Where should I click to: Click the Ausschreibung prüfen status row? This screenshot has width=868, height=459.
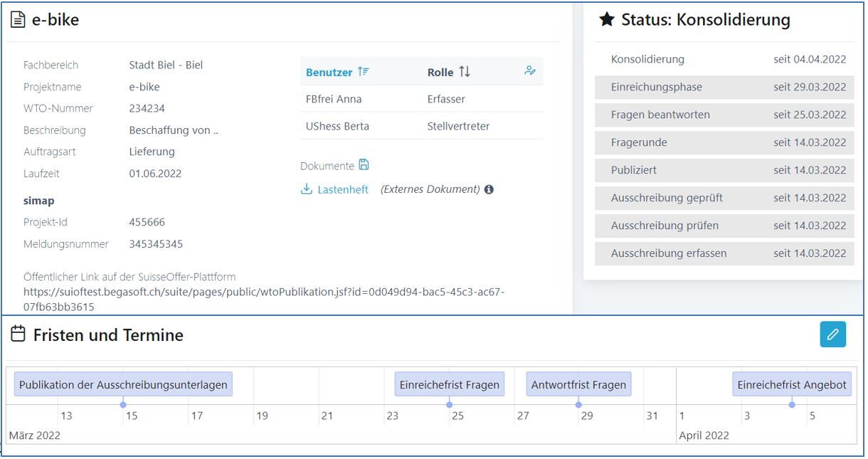click(x=724, y=226)
